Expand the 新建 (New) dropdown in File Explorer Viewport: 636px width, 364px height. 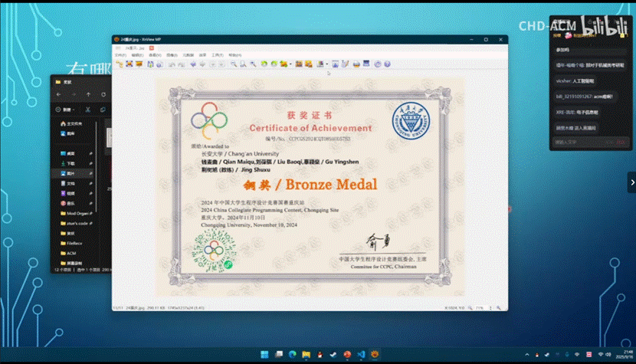click(67, 110)
